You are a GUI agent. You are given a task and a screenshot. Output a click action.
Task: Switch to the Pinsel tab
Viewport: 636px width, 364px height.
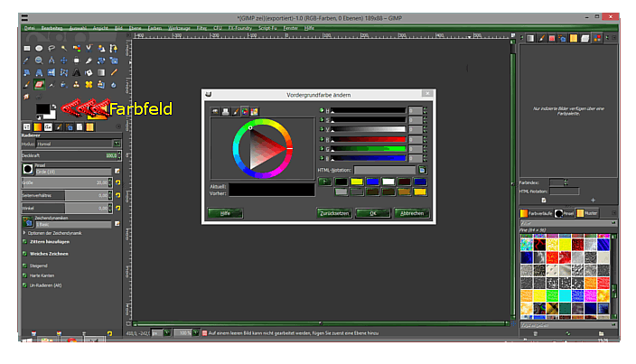click(565, 213)
